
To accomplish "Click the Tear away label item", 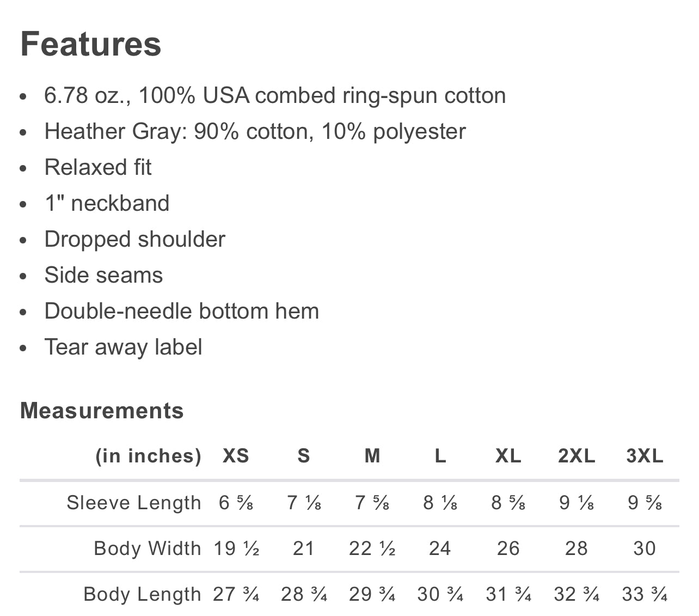I will (123, 347).
